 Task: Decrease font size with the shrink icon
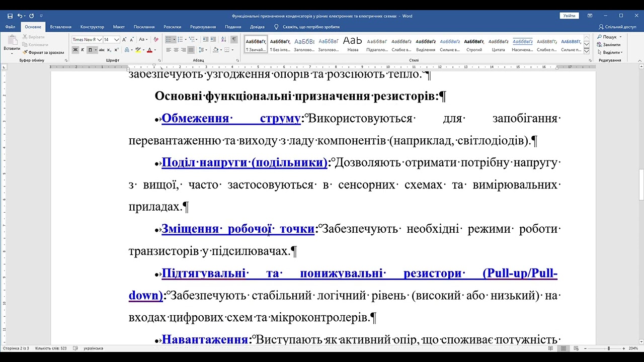click(x=132, y=39)
